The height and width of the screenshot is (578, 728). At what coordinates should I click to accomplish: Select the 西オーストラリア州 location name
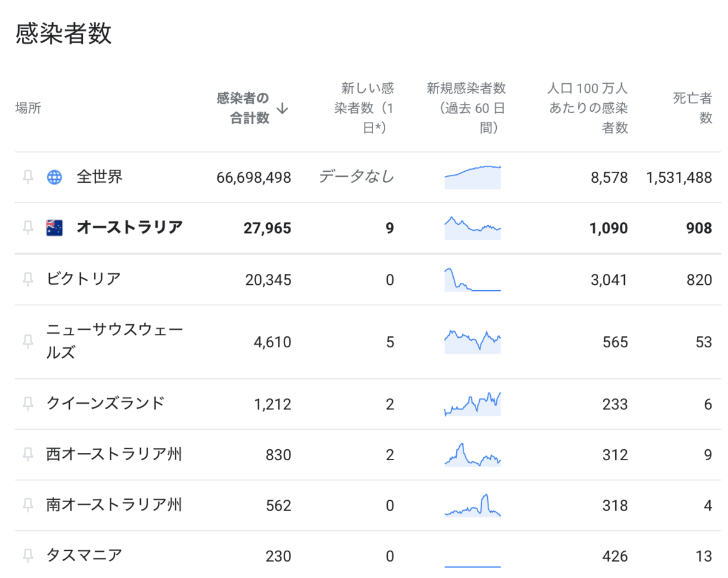click(x=114, y=454)
